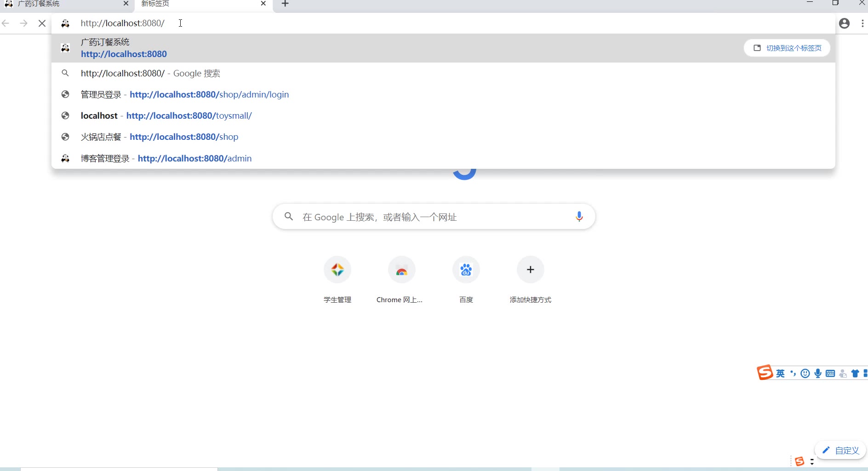Click the search magnifier in Google search box
The width and height of the screenshot is (868, 471).
tap(289, 216)
